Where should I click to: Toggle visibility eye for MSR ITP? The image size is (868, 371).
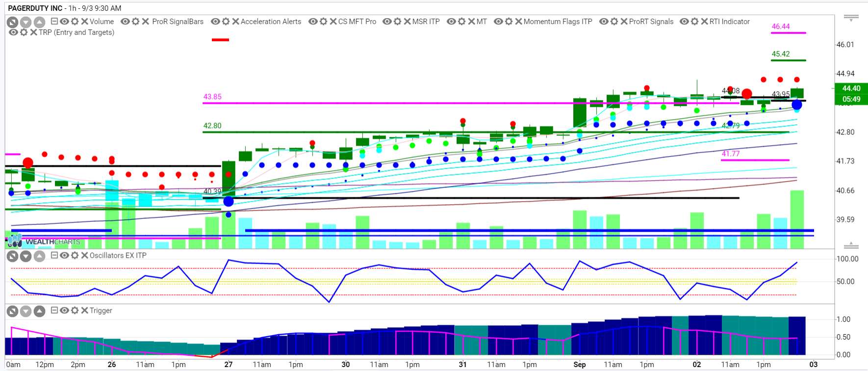387,22
